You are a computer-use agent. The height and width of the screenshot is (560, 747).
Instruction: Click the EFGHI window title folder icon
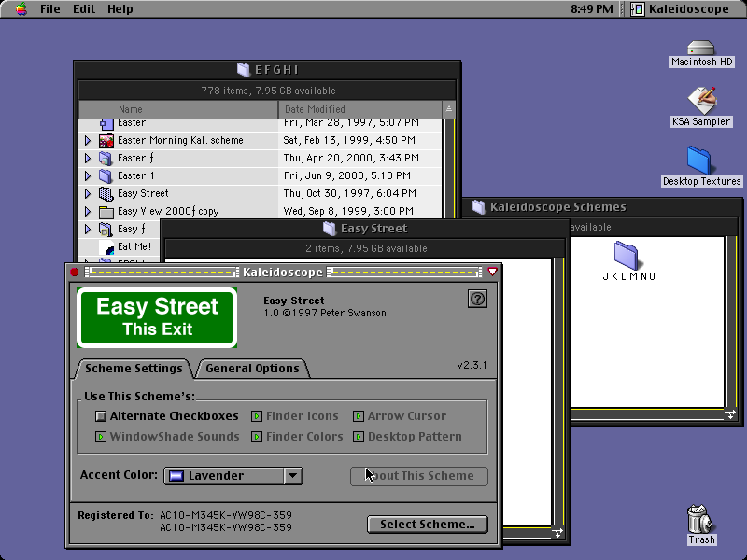coord(244,70)
